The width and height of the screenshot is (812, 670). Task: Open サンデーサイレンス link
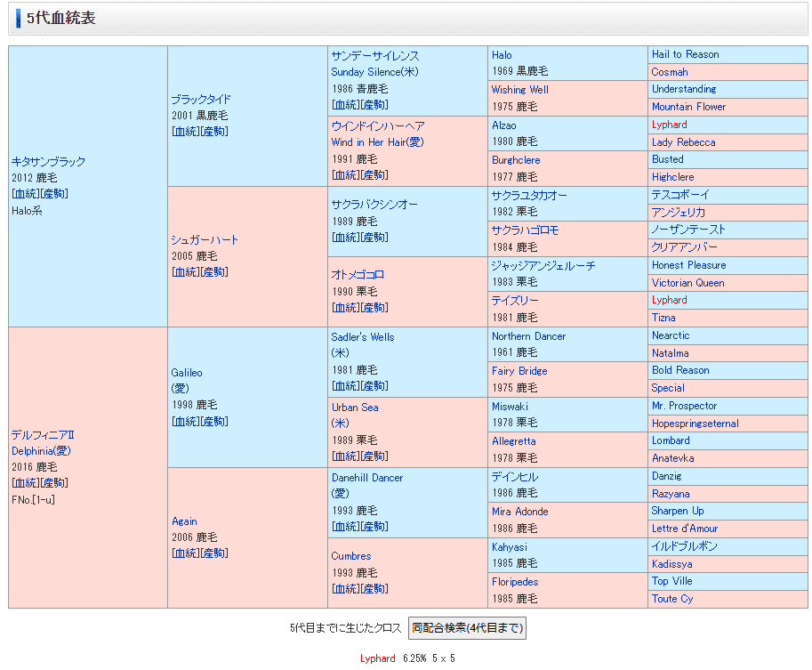point(375,56)
